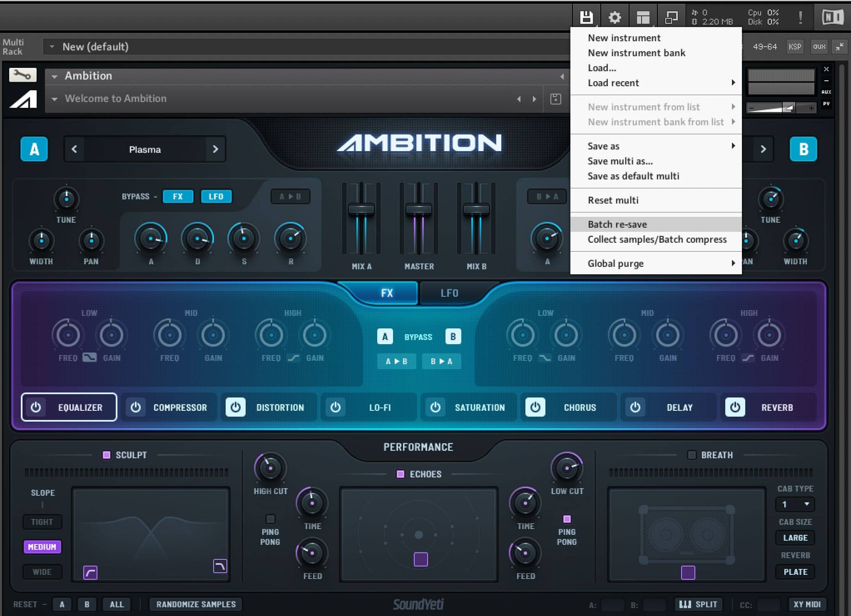The height and width of the screenshot is (616, 851).
Task: Click the KSP button
Action: (795, 47)
